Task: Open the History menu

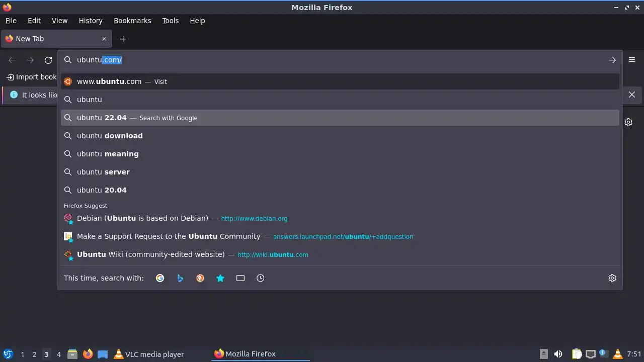Action: click(x=91, y=21)
